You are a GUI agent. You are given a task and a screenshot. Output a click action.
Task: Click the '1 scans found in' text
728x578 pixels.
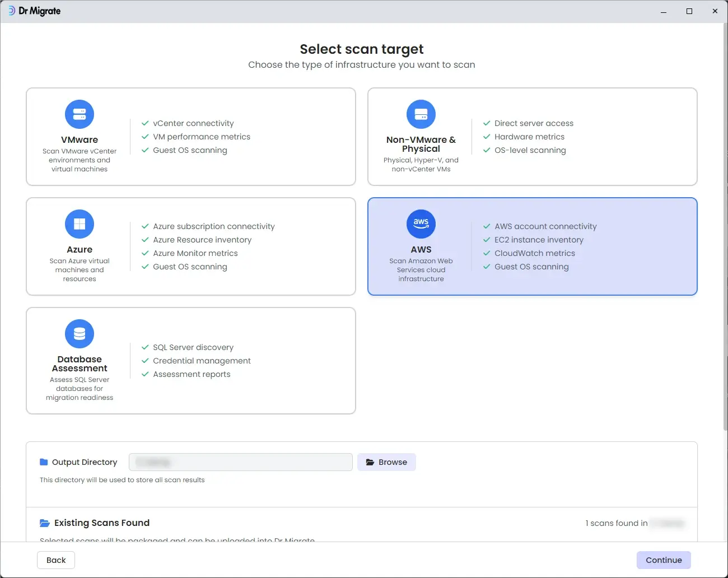617,523
